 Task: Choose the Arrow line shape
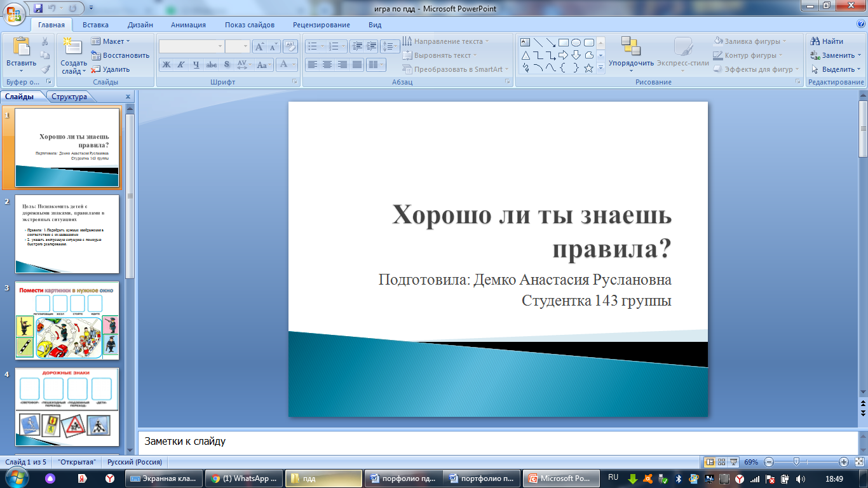(x=550, y=43)
